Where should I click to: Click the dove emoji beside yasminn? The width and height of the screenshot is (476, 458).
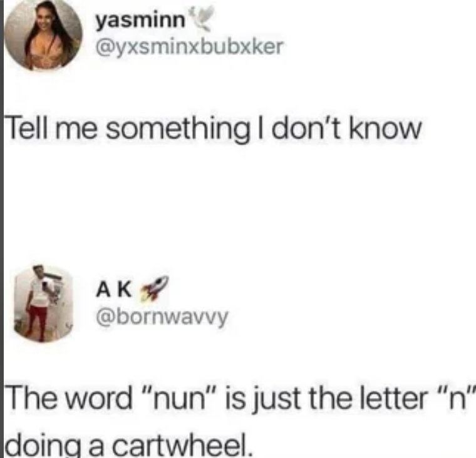click(x=200, y=18)
